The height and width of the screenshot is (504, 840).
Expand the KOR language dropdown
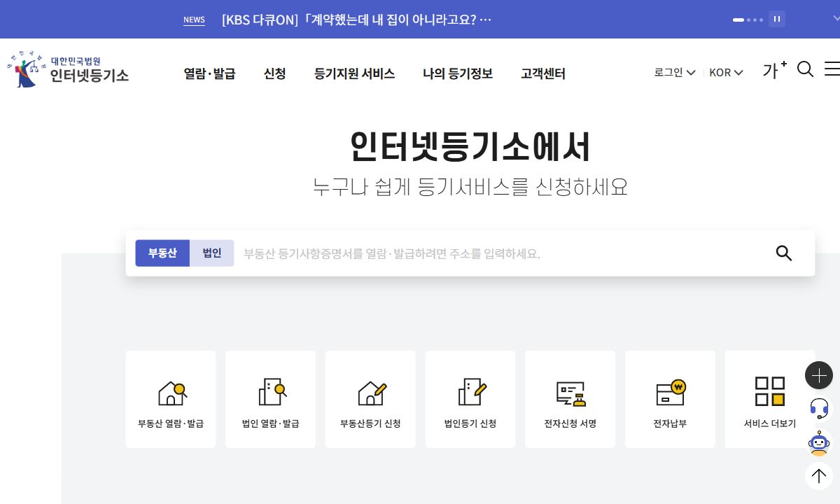(x=726, y=72)
